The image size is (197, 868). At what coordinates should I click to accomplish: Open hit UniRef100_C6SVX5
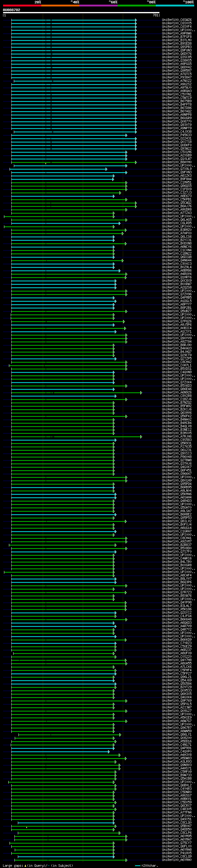[x=177, y=23]
